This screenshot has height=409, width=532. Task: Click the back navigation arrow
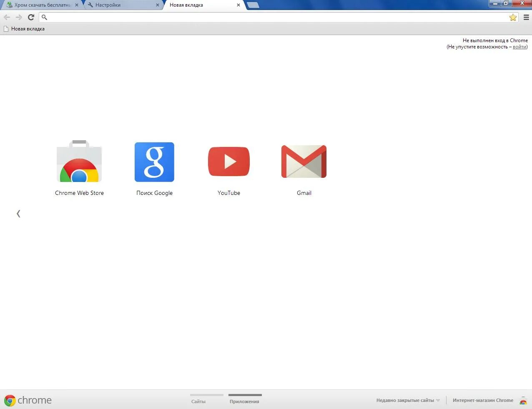7,17
